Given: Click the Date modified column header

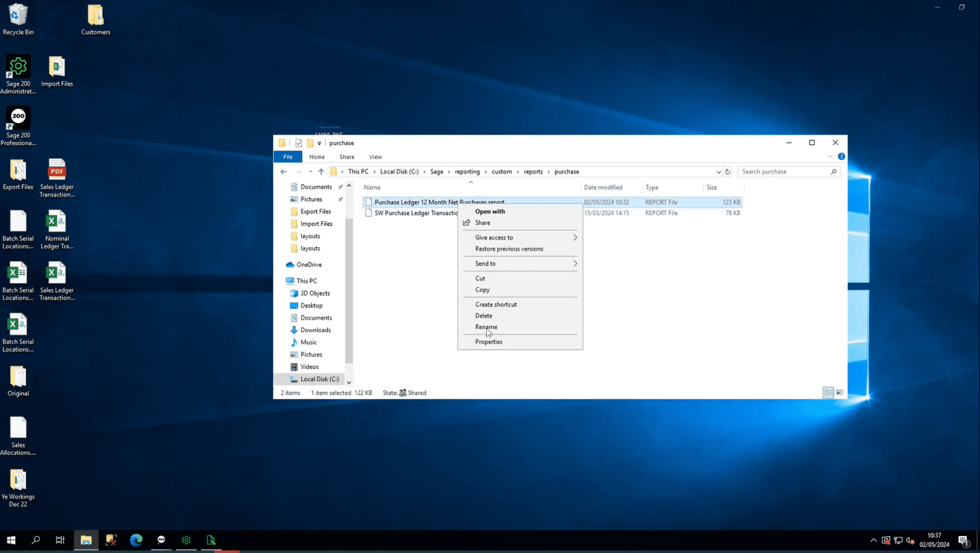Looking at the screenshot, I should (x=603, y=187).
